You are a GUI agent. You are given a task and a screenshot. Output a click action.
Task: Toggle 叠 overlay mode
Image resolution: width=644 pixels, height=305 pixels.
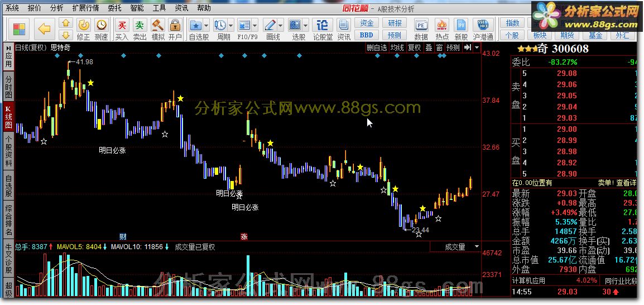click(429, 47)
